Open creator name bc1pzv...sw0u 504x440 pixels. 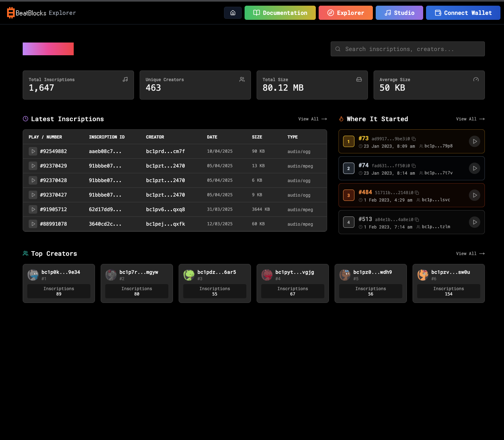[450, 272]
